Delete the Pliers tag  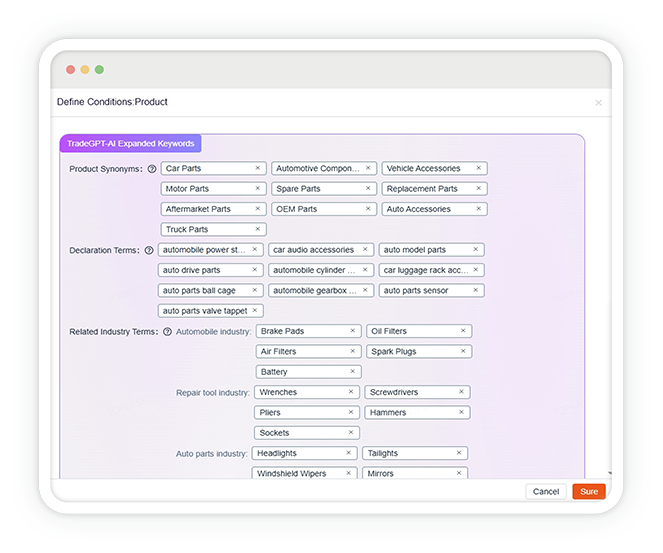coord(351,412)
